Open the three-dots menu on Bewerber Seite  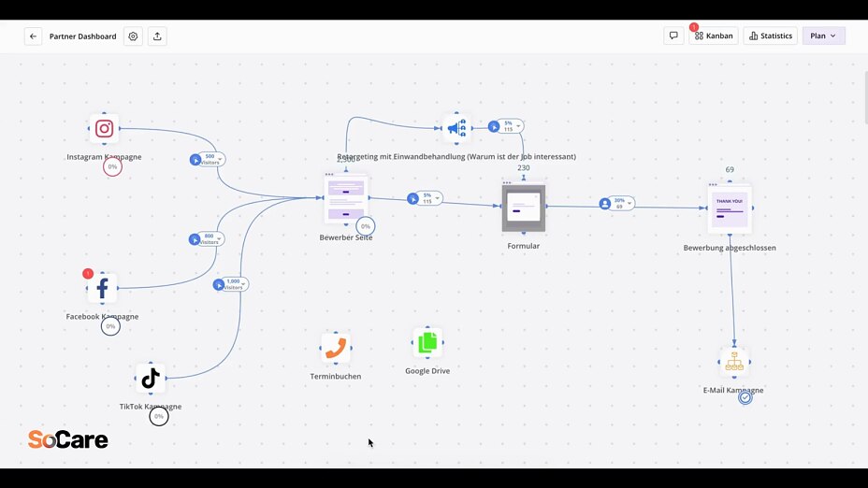tap(329, 174)
